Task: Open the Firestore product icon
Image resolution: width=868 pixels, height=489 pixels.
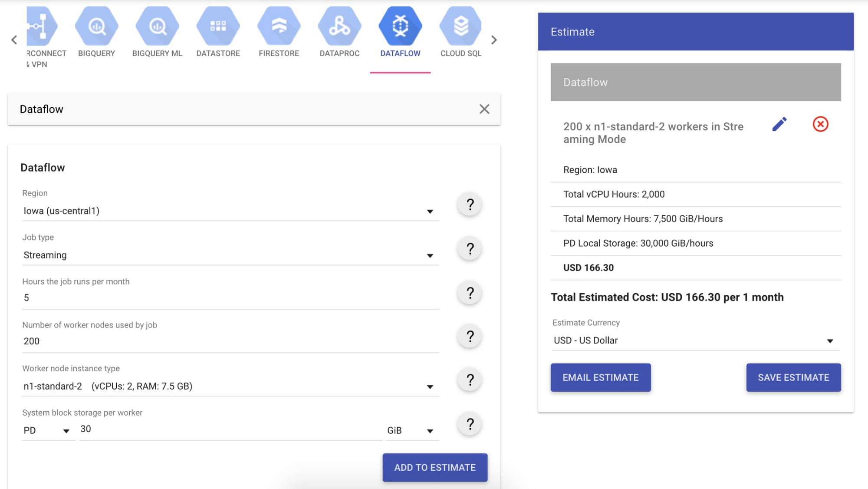Action: tap(279, 26)
